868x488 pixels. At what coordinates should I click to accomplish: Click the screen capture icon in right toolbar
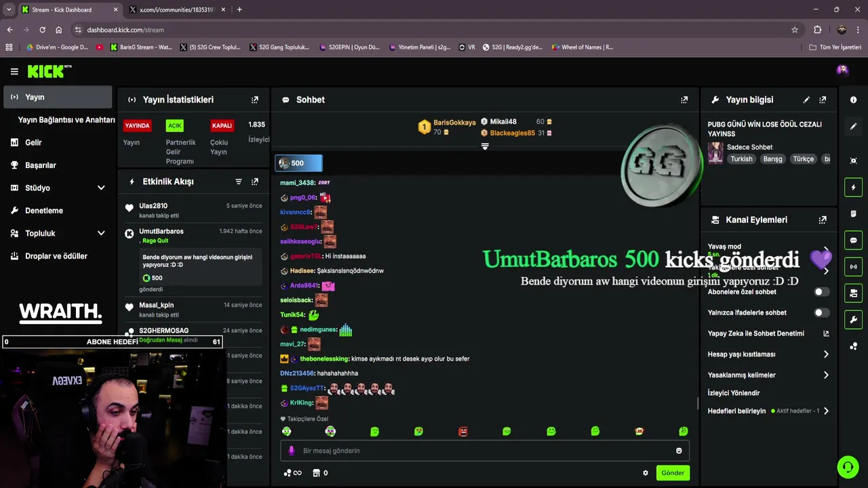pos(853,161)
